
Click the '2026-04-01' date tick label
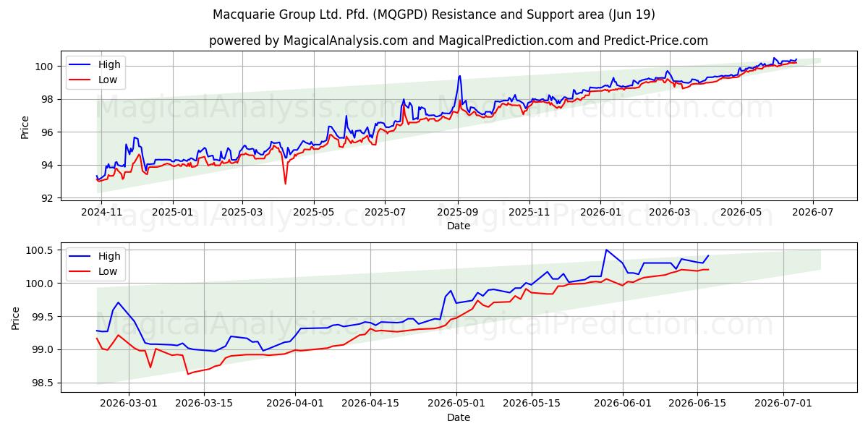pyautogui.click(x=296, y=404)
